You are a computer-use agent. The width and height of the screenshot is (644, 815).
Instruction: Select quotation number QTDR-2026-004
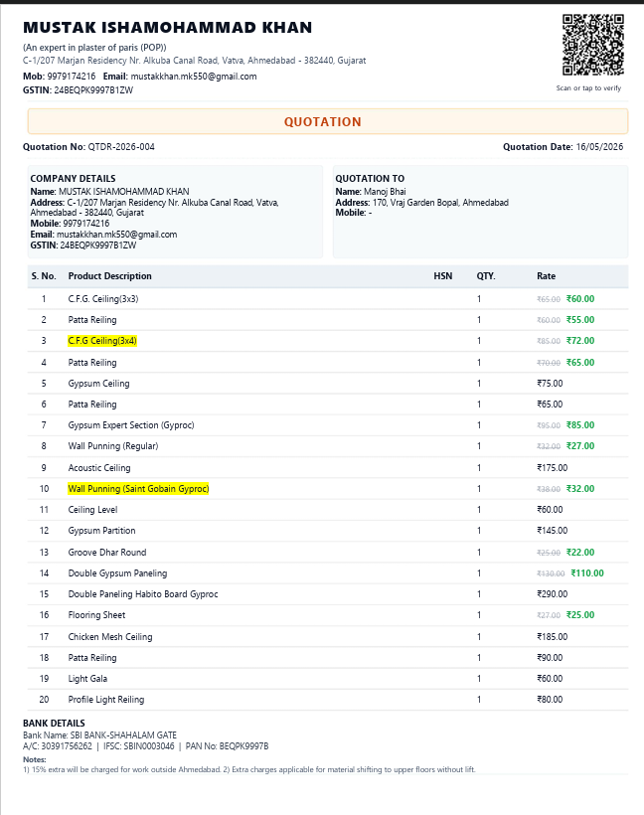tap(121, 147)
